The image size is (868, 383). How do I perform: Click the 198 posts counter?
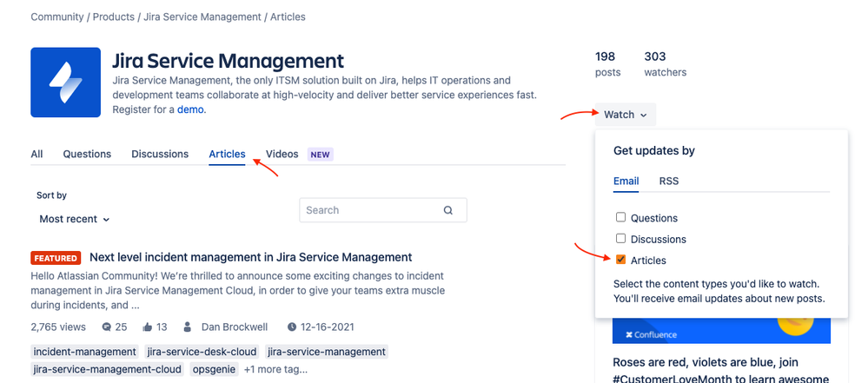pos(608,63)
